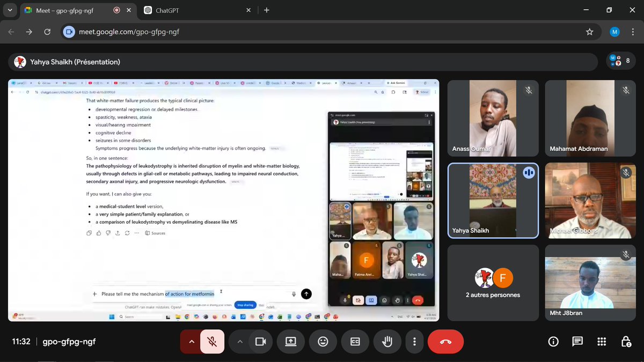Click the copy response icon in ChatGPT
Image resolution: width=644 pixels, height=362 pixels.
(89, 233)
